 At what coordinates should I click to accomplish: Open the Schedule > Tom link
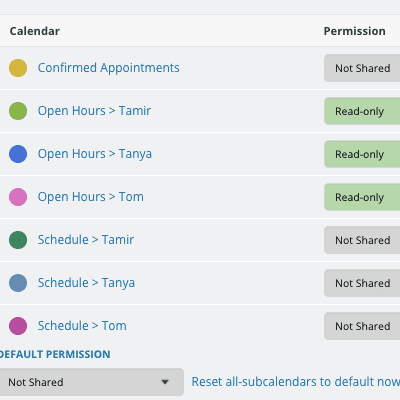coord(82,326)
